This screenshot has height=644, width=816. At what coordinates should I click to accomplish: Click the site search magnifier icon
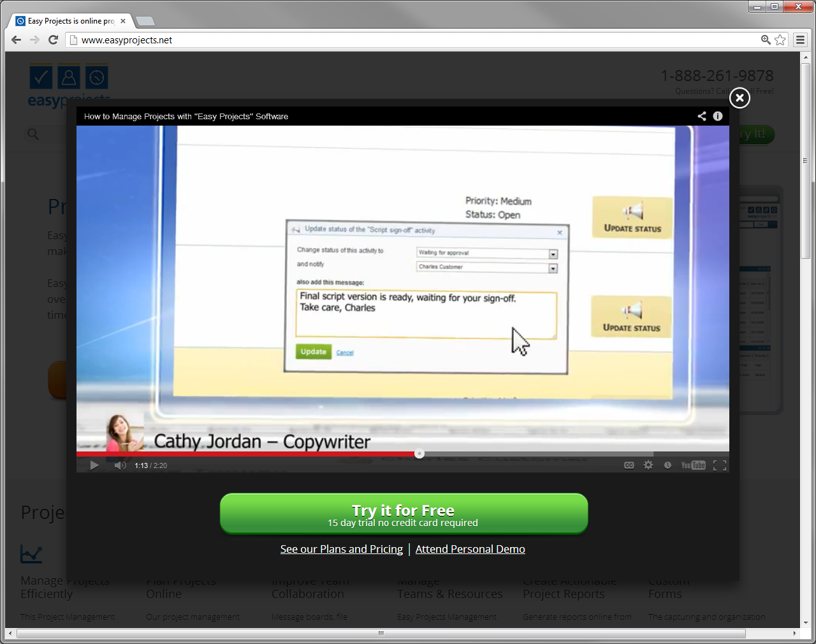coord(33,134)
